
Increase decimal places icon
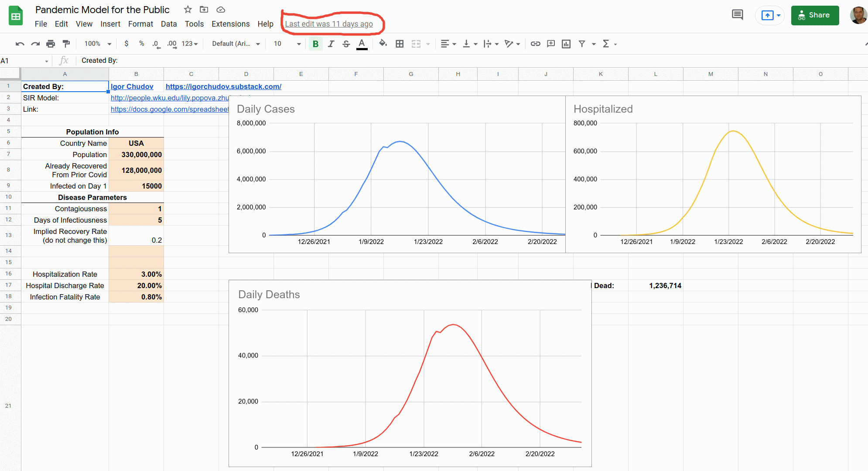click(x=172, y=44)
